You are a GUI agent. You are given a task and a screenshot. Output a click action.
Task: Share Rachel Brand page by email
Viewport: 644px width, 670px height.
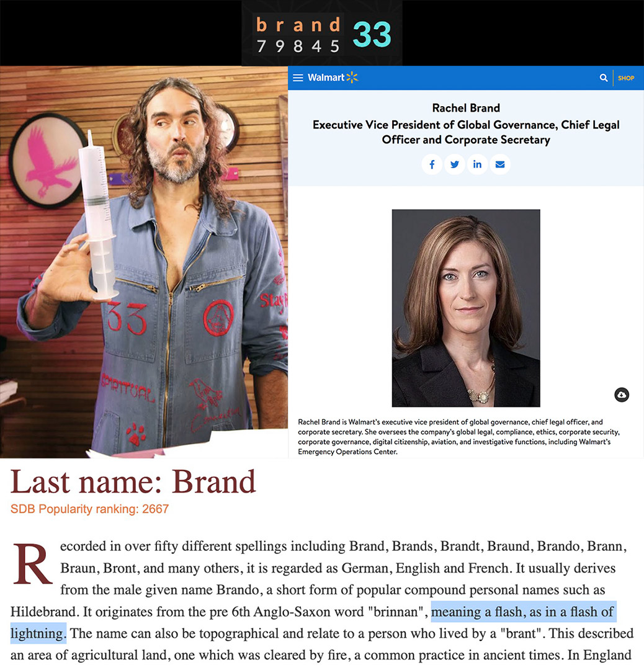pyautogui.click(x=500, y=164)
